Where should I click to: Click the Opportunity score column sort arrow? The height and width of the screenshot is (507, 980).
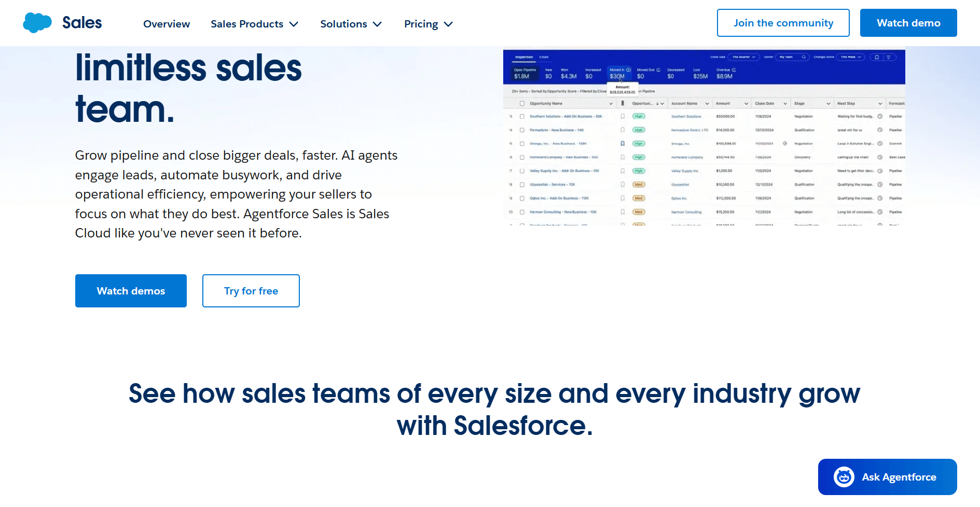pyautogui.click(x=657, y=104)
